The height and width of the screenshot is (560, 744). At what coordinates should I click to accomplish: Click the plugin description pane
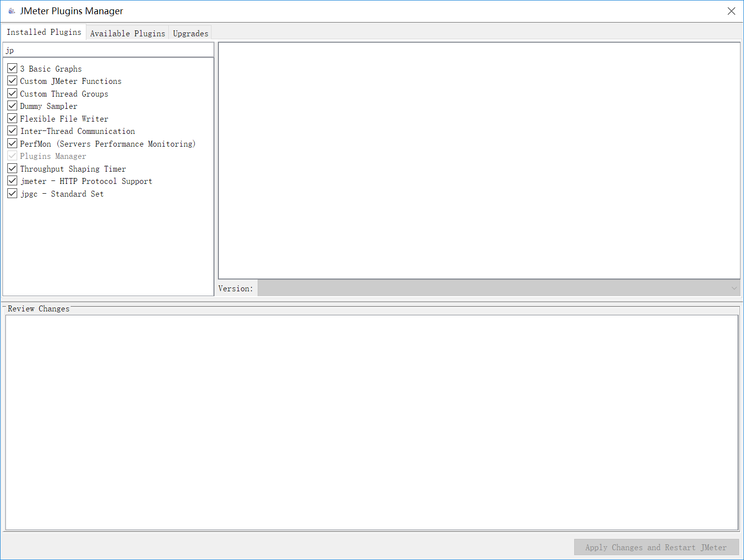479,160
